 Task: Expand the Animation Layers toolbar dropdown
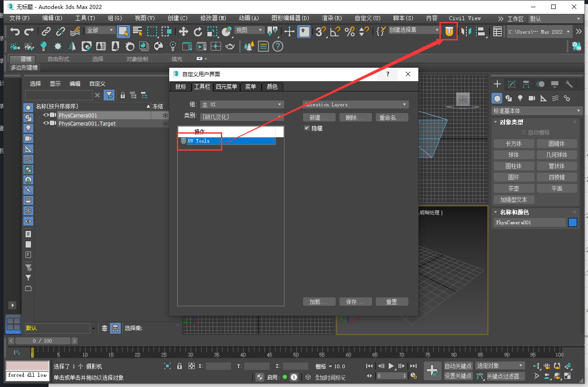pyautogui.click(x=355, y=104)
